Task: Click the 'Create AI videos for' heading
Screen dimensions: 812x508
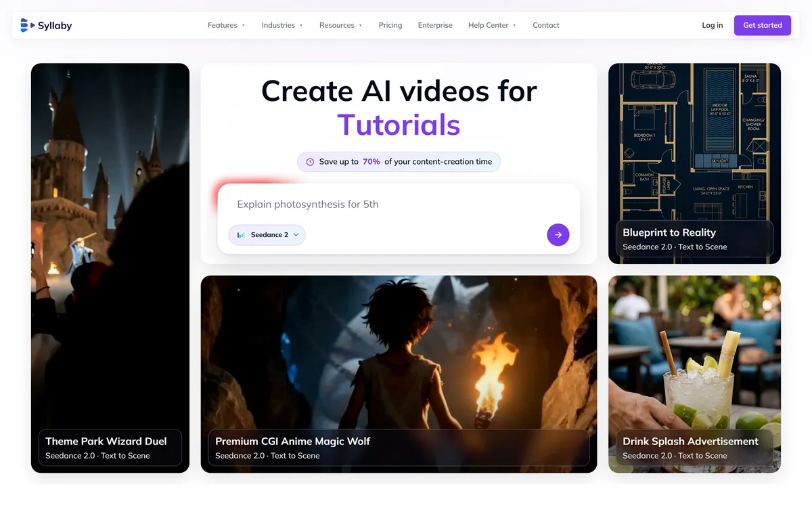Action: pos(399,91)
